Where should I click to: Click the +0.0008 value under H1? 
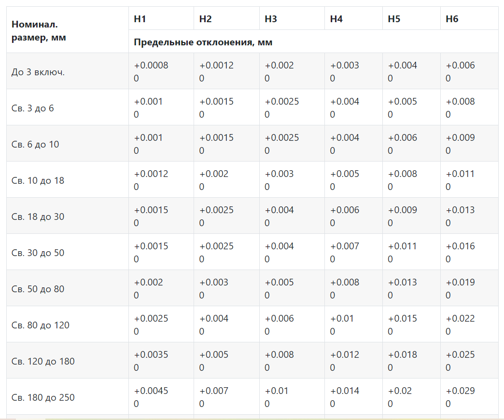151,66
